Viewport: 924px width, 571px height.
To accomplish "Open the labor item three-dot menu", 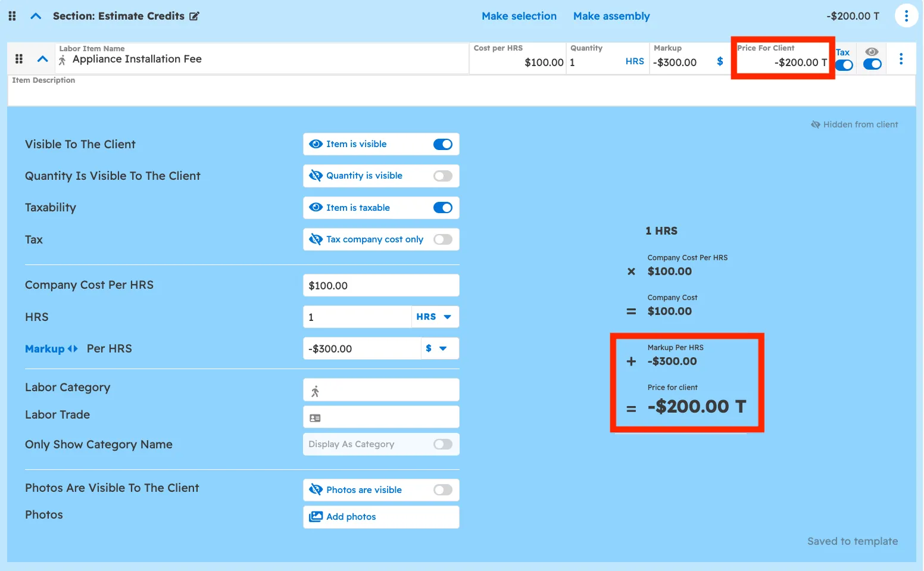I will pos(901,59).
